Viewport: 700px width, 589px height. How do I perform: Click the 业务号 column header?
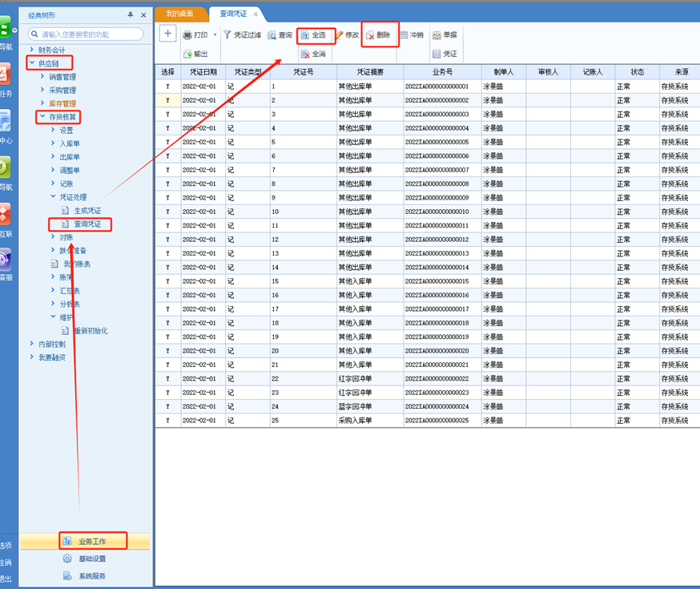[442, 72]
